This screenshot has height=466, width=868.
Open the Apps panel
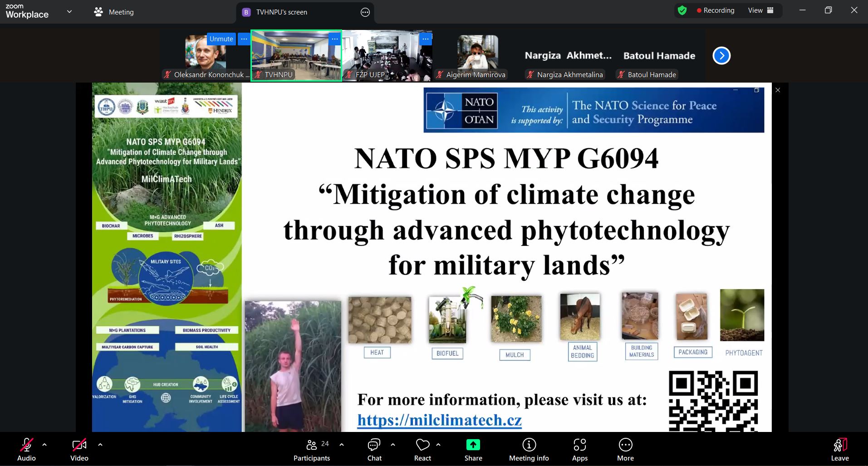[x=580, y=450]
